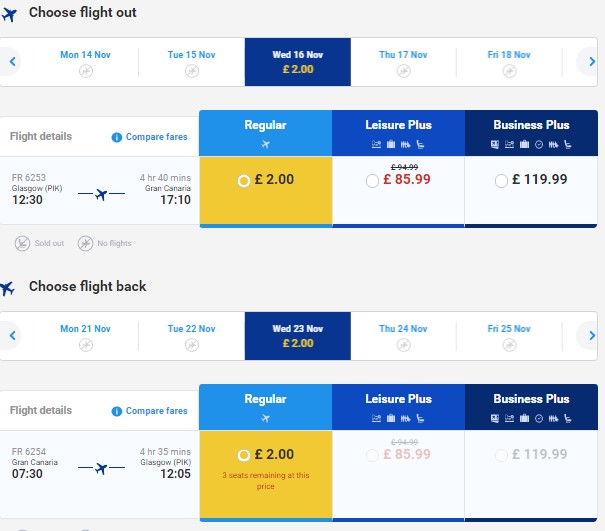Image resolution: width=605 pixels, height=531 pixels.
Task: Click info icon beside outbound Compare fares
Action: (117, 137)
